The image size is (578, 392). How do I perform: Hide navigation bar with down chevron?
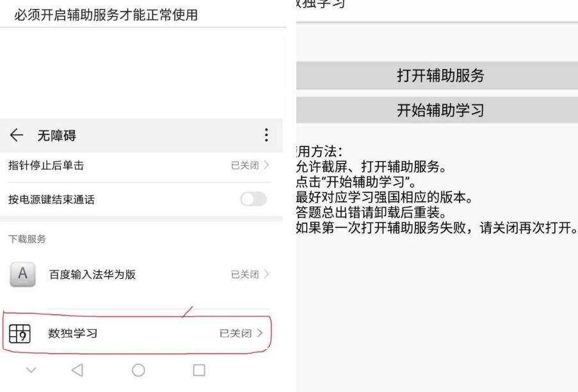click(31, 370)
